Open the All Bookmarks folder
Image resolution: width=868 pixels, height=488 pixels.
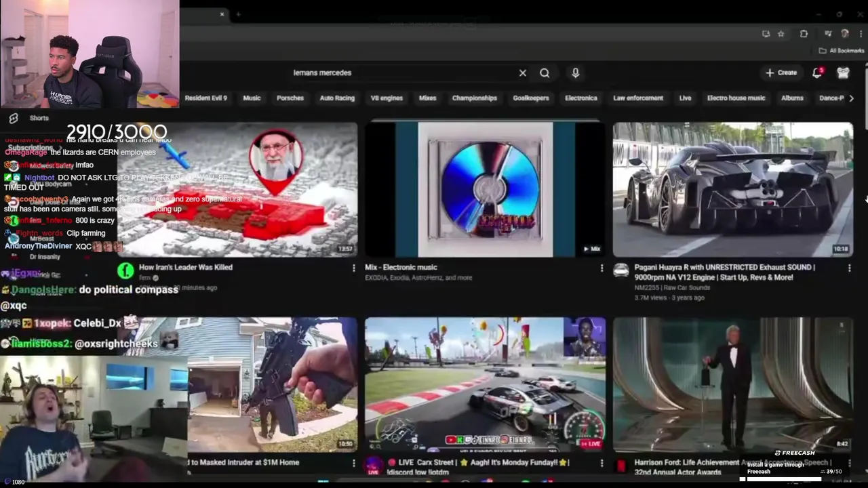(x=841, y=51)
